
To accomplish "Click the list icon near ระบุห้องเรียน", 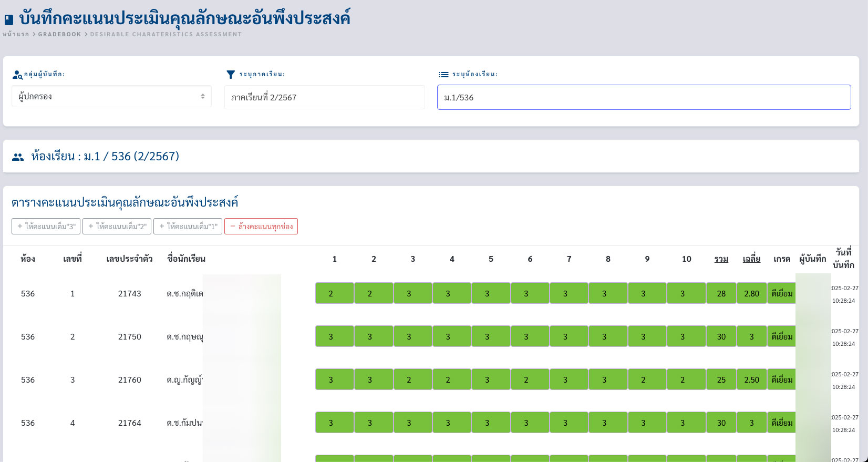I will 443,75.
